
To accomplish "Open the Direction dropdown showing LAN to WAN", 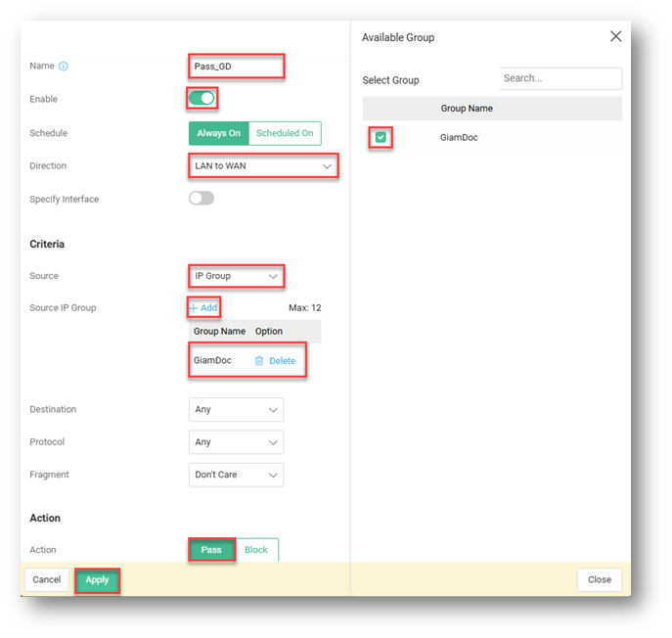I will [262, 166].
